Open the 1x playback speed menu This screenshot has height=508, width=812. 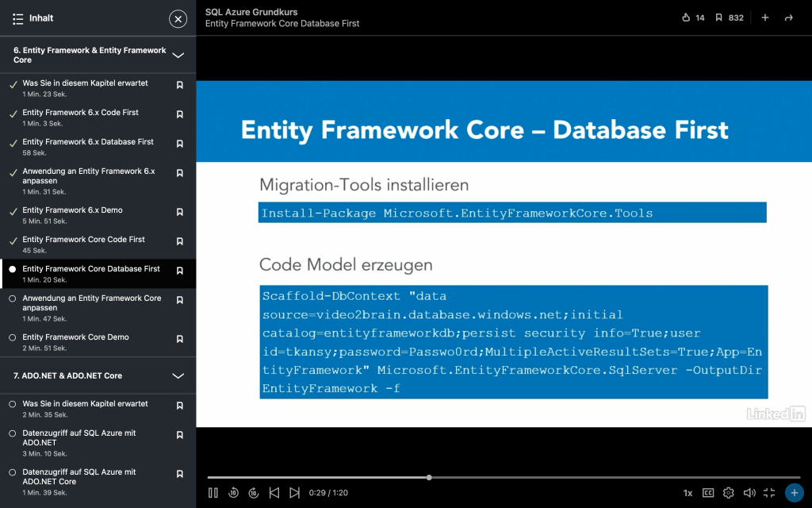[688, 493]
